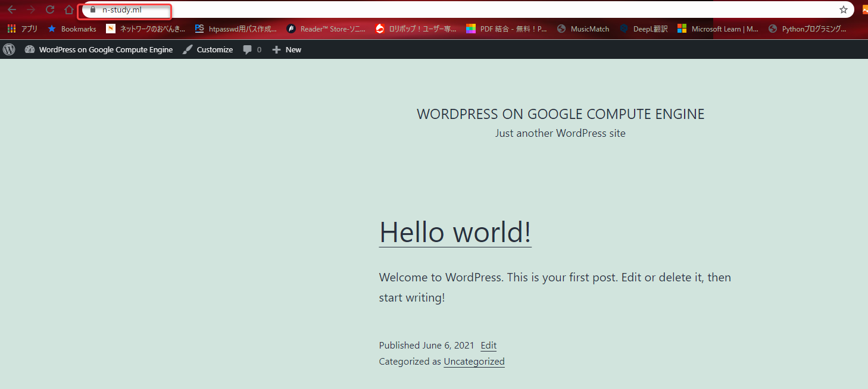The height and width of the screenshot is (389, 868).
Task: Click the site title heading link
Action: [560, 114]
